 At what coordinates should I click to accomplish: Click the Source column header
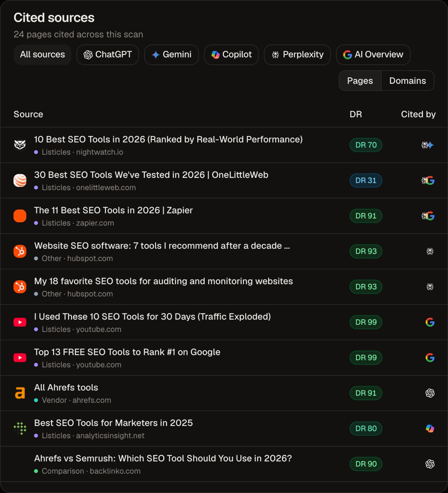(28, 114)
